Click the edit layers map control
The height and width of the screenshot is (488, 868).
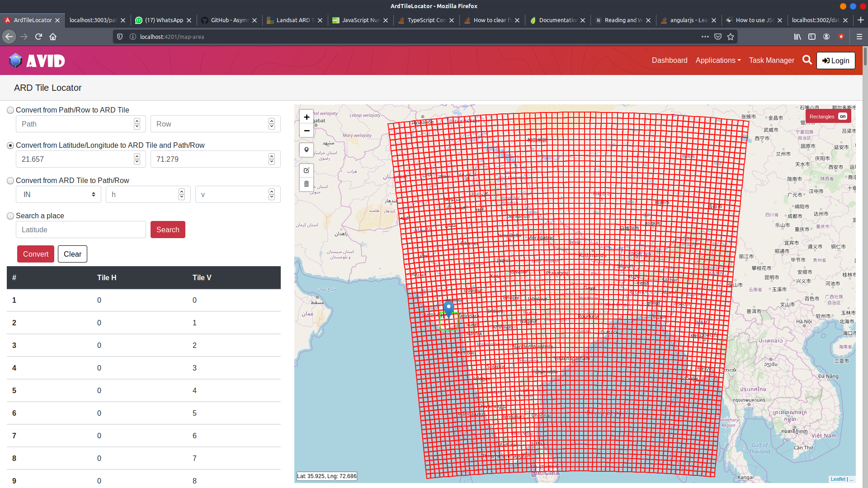pyautogui.click(x=307, y=170)
